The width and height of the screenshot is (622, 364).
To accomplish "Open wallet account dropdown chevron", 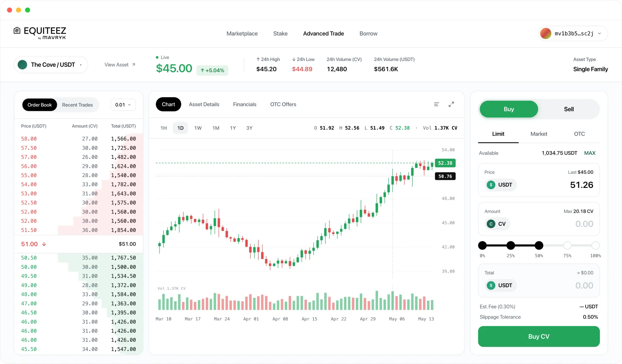I will [599, 34].
